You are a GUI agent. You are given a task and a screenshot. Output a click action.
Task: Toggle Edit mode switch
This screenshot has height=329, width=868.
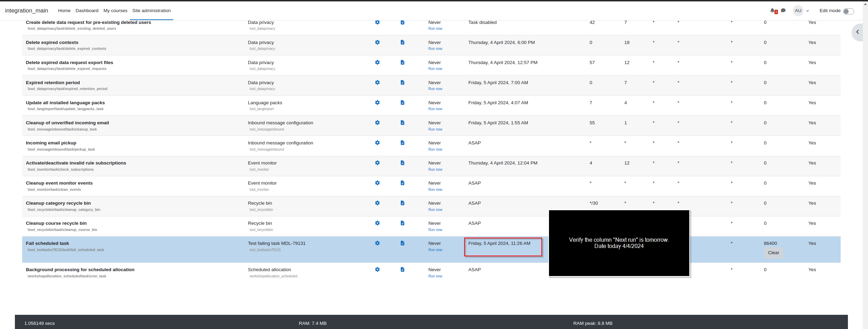tap(848, 11)
